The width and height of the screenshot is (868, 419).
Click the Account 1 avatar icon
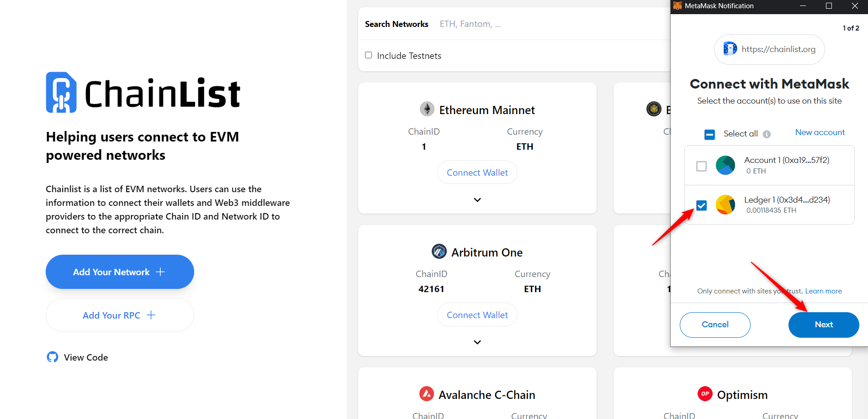coord(725,165)
